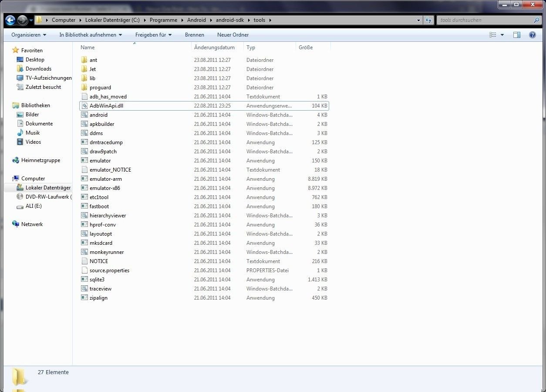
Task: Select the ddms batch file icon
Action: click(84, 133)
